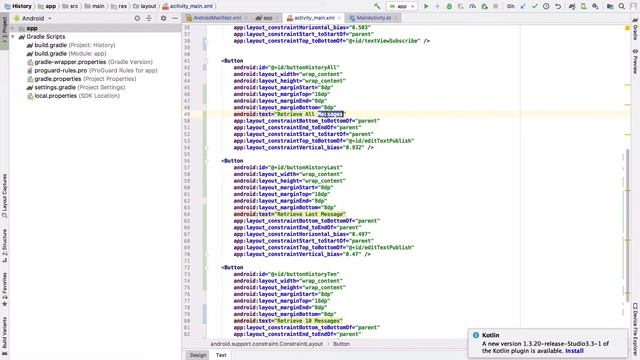Open the Gradle tool window on right
Screen dimensions: 640x360
(636, 29)
